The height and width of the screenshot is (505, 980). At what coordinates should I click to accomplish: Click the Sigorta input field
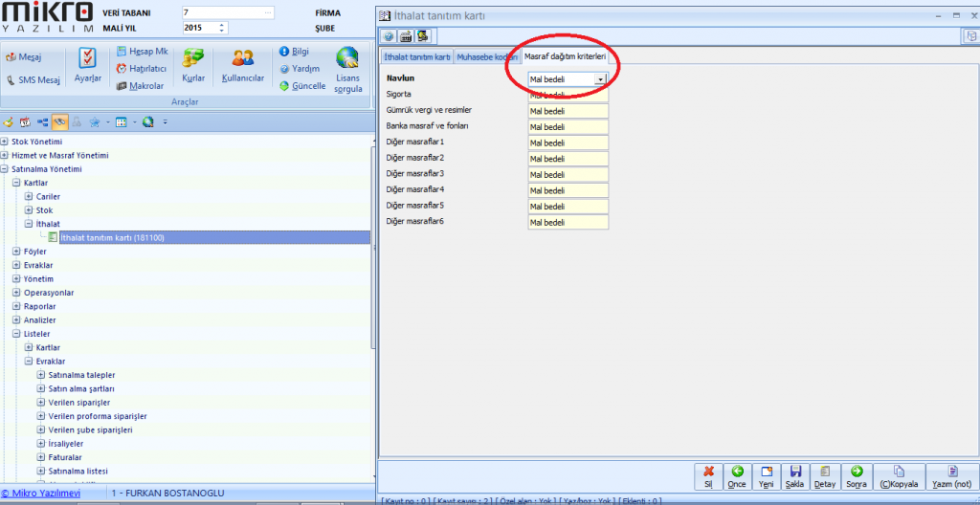coord(568,95)
